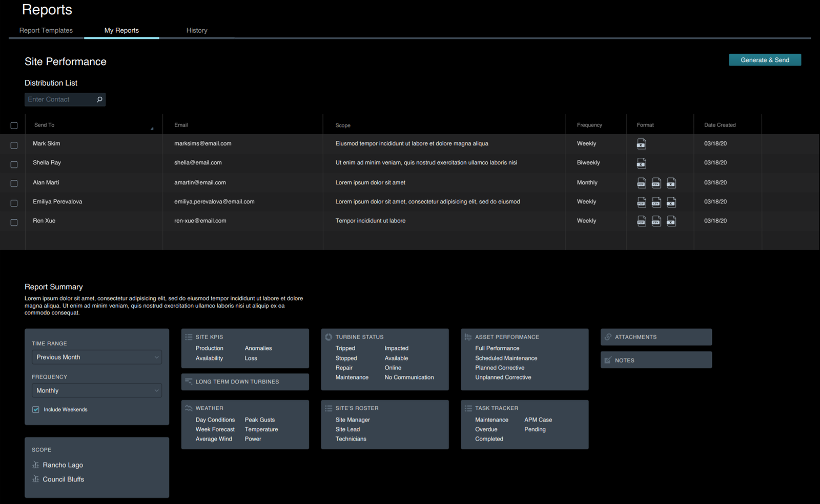Image resolution: width=820 pixels, height=504 pixels.
Task: Toggle the select-all checkbox in table header
Action: (x=14, y=125)
